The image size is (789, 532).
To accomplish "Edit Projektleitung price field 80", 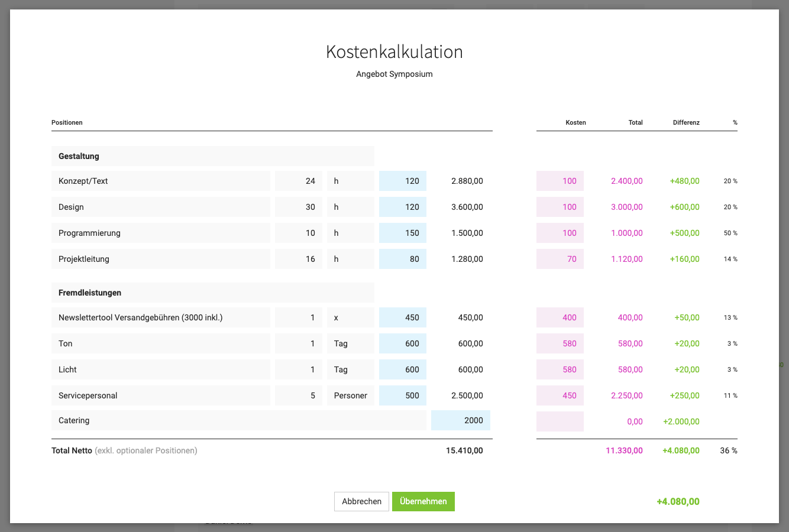I will (403, 259).
